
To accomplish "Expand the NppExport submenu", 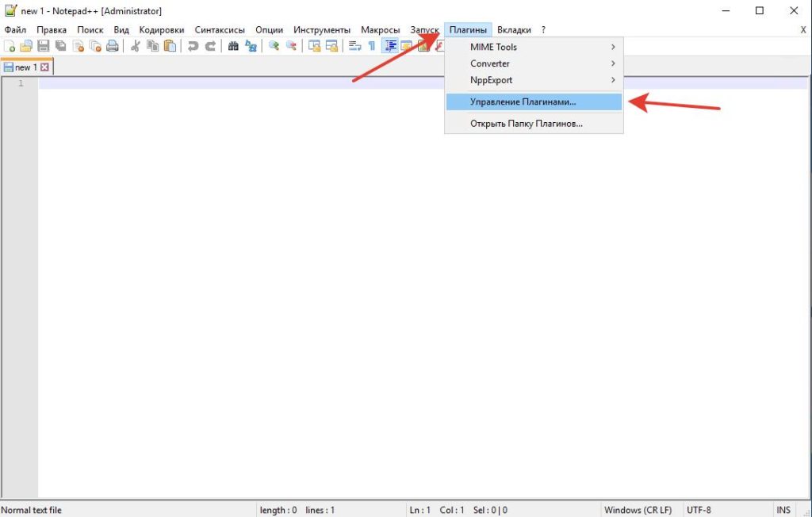I will 534,80.
